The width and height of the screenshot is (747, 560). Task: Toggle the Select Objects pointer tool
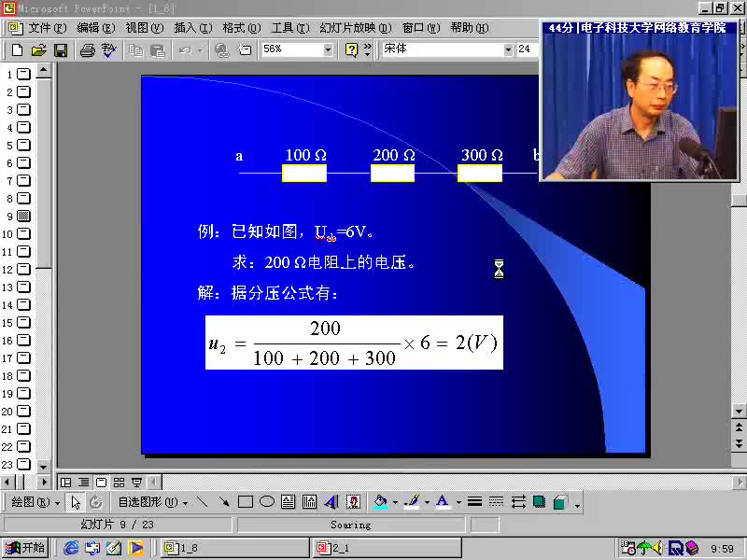(76, 502)
